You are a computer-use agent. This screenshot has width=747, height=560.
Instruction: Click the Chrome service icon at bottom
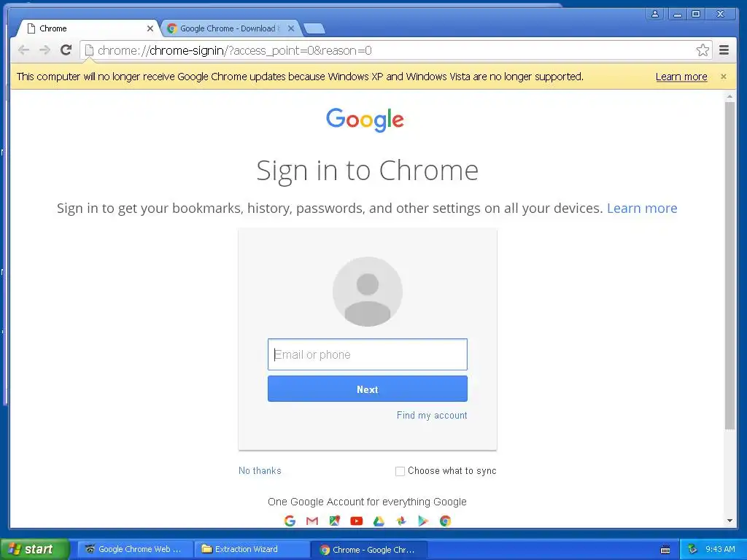click(446, 521)
